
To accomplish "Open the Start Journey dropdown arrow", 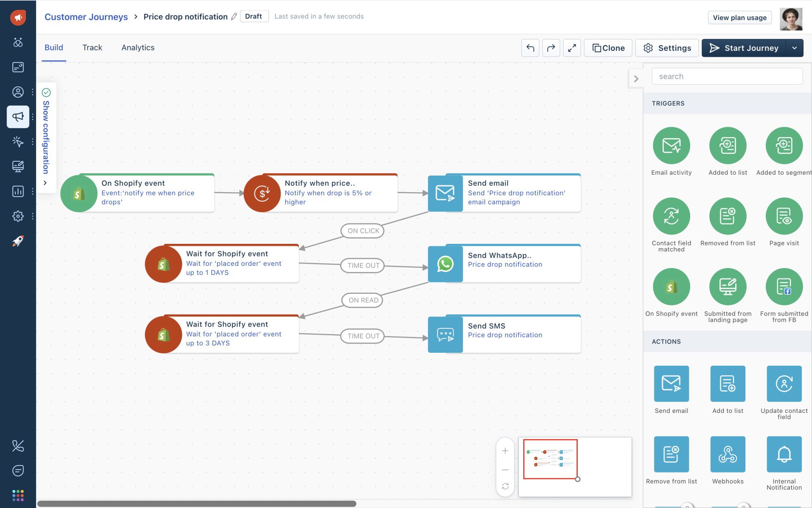I will click(x=794, y=48).
